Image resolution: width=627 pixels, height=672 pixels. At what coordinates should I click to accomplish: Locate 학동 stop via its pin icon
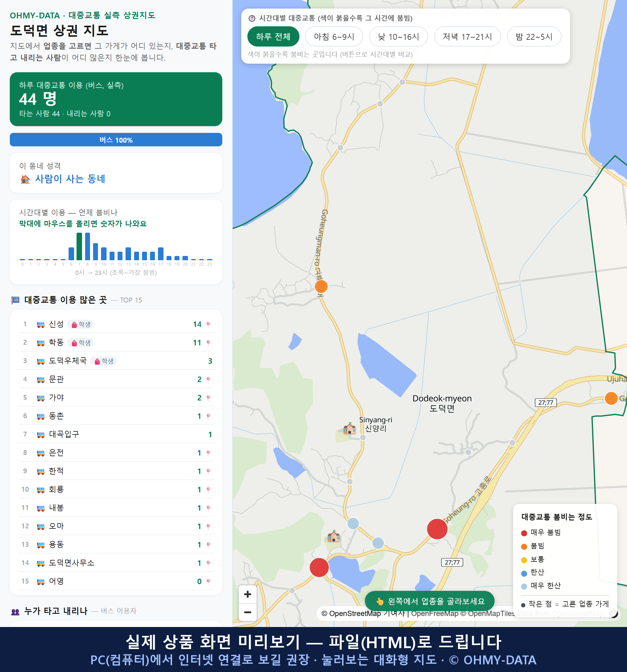[208, 343]
